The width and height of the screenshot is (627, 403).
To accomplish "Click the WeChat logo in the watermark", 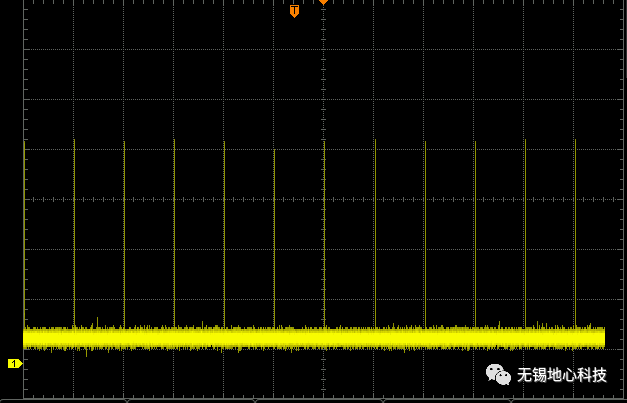I will (x=498, y=374).
